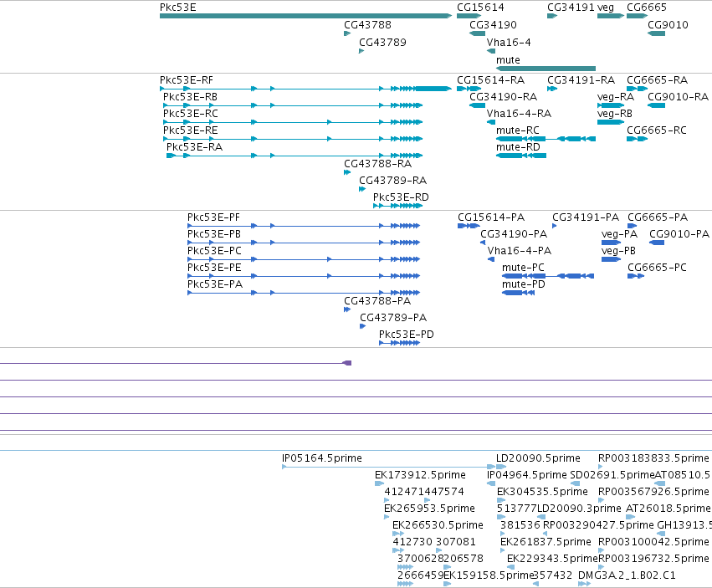Select the Pkc53E-RE transcript label
This screenshot has width=712, height=588.
(x=190, y=130)
